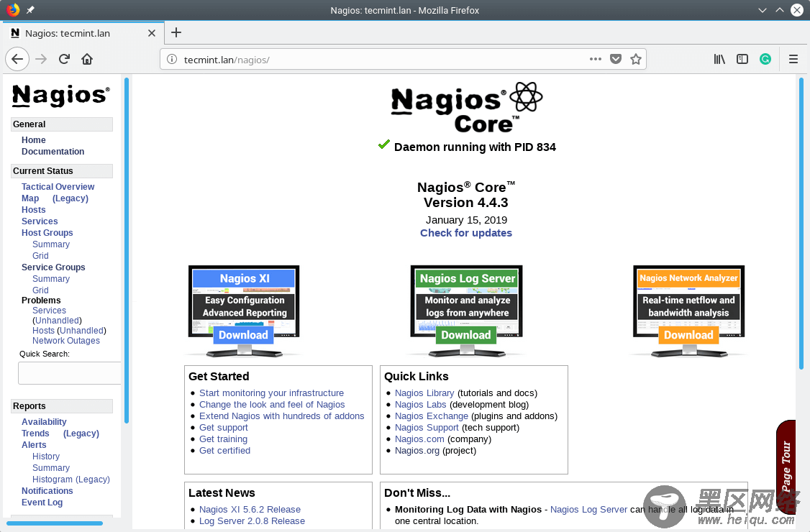810x532 pixels.
Task: Open Alerts History link
Action: (x=46, y=457)
